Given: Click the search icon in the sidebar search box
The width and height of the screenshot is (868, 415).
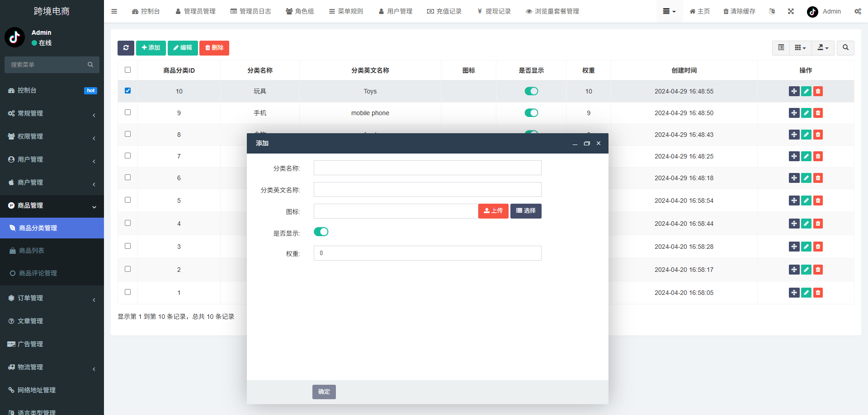Looking at the screenshot, I should pyautogui.click(x=90, y=65).
